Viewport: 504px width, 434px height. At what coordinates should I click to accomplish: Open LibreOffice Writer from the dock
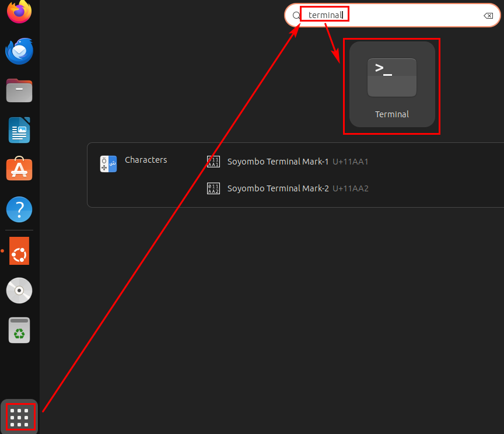[x=19, y=130]
